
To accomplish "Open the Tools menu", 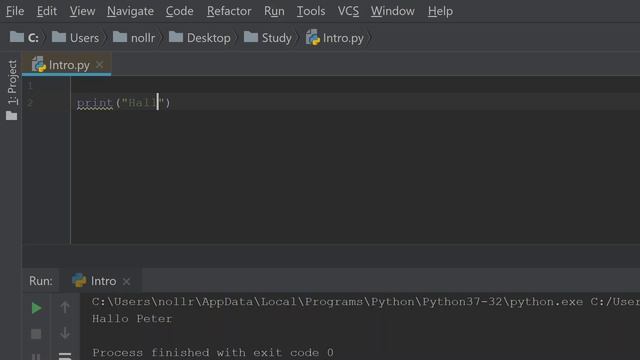I will (311, 11).
